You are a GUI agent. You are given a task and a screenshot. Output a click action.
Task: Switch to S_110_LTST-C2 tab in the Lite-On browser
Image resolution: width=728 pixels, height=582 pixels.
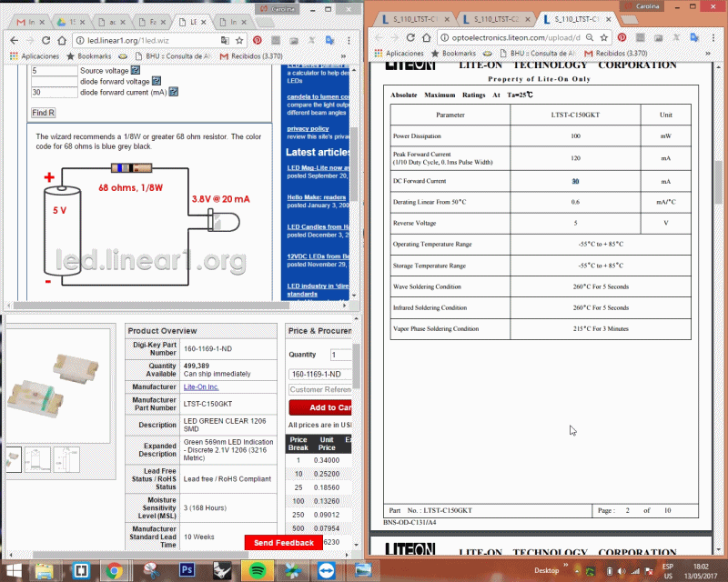[495, 19]
